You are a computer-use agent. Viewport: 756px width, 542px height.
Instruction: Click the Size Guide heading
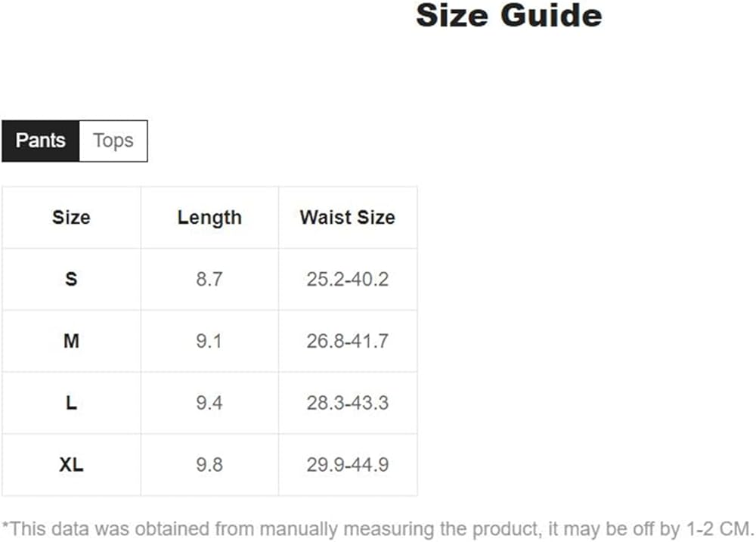coord(509,16)
